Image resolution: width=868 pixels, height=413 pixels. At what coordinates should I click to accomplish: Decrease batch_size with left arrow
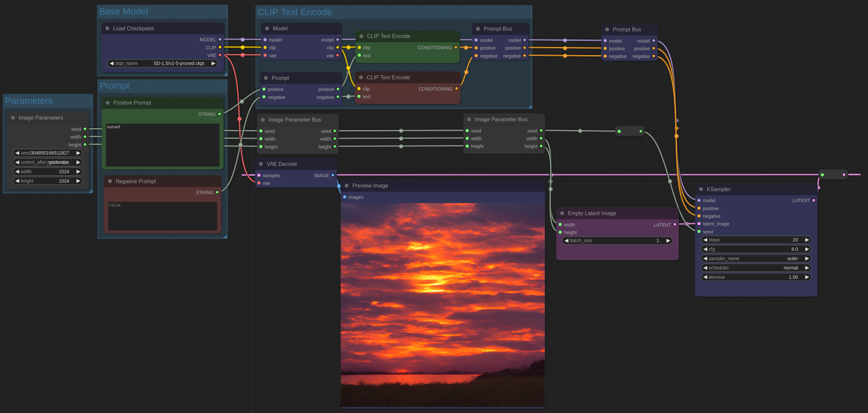[567, 240]
